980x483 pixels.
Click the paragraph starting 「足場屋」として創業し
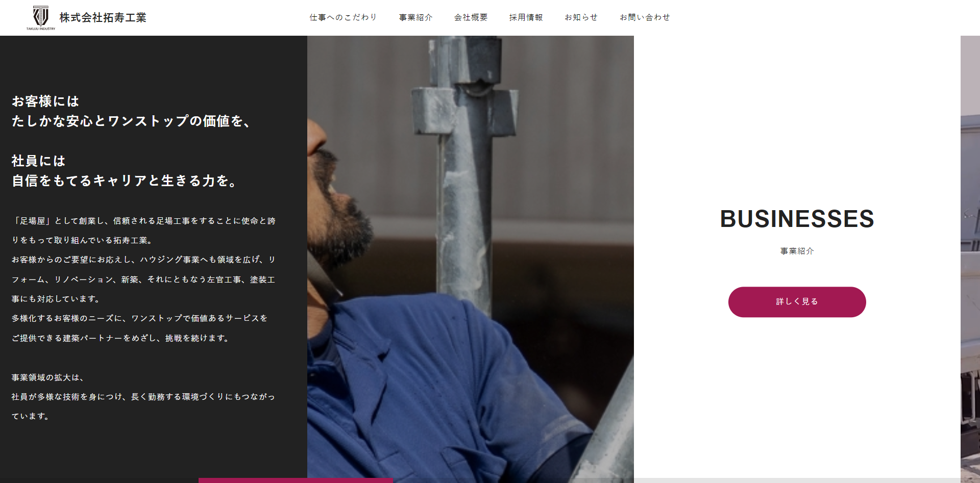point(143,279)
